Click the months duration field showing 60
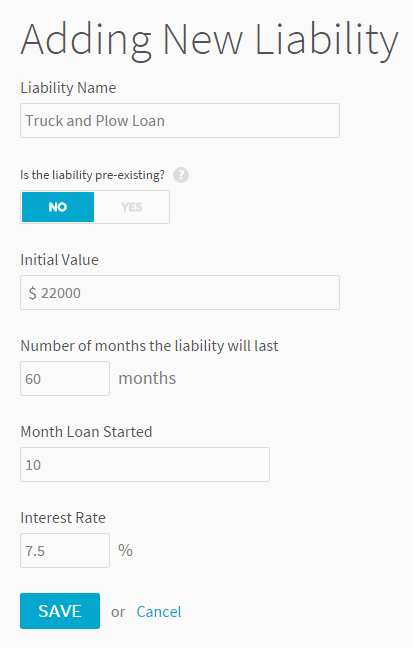The image size is (413, 648). point(65,379)
